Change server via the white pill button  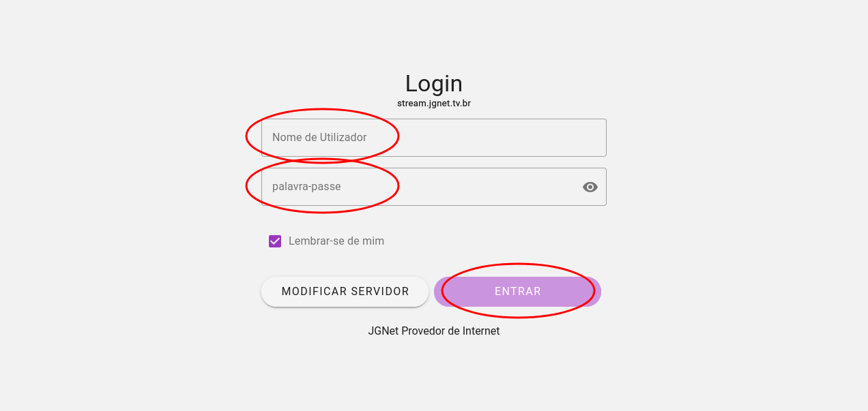point(345,292)
